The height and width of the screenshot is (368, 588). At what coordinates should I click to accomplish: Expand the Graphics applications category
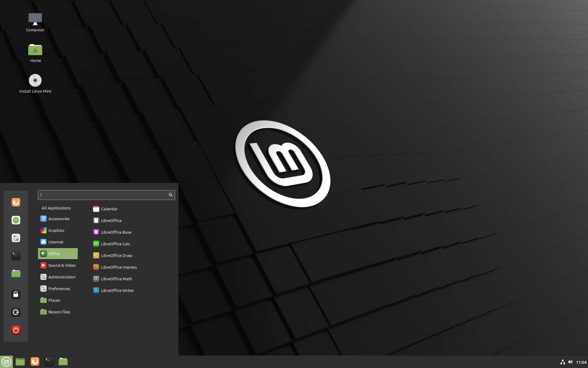[x=56, y=230]
